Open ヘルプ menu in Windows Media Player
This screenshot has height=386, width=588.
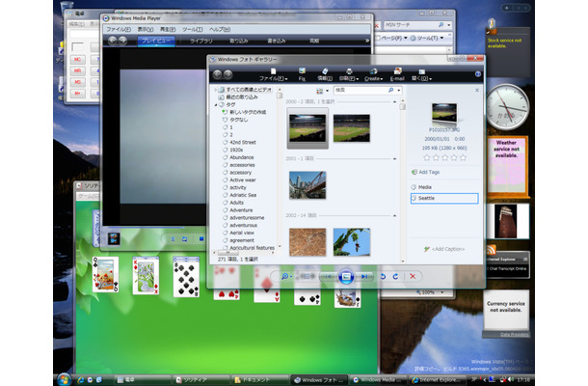coord(220,29)
